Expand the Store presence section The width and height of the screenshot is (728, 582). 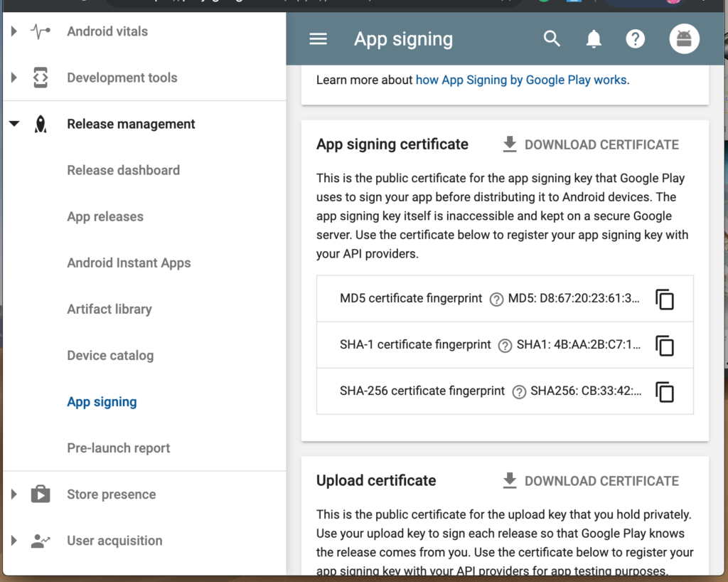click(14, 494)
